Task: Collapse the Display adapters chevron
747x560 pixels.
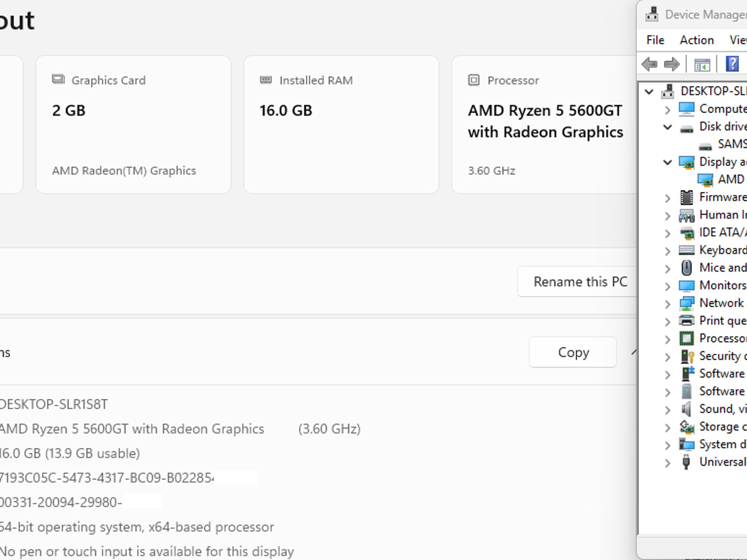Action: [x=667, y=163]
